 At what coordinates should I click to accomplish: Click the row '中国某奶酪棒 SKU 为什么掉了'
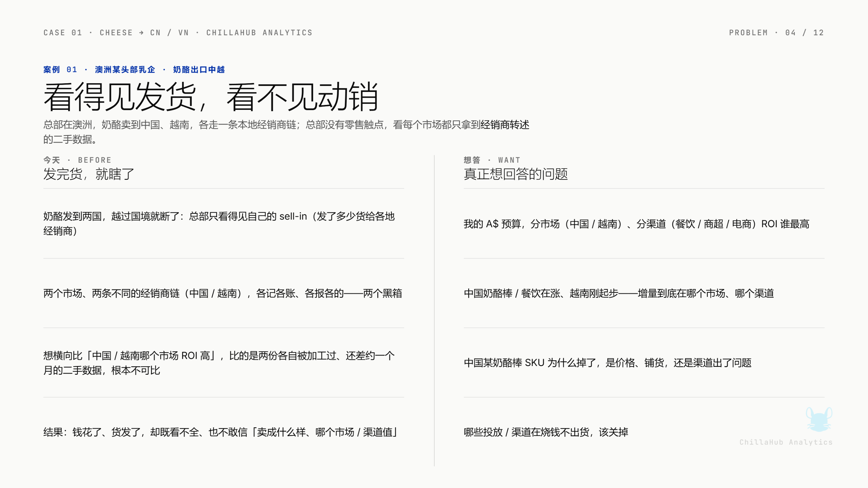point(644,363)
